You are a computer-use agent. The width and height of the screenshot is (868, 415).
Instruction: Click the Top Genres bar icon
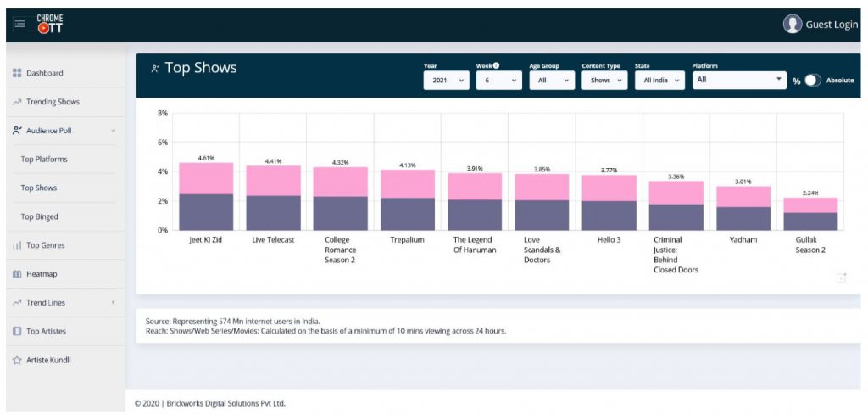point(17,246)
